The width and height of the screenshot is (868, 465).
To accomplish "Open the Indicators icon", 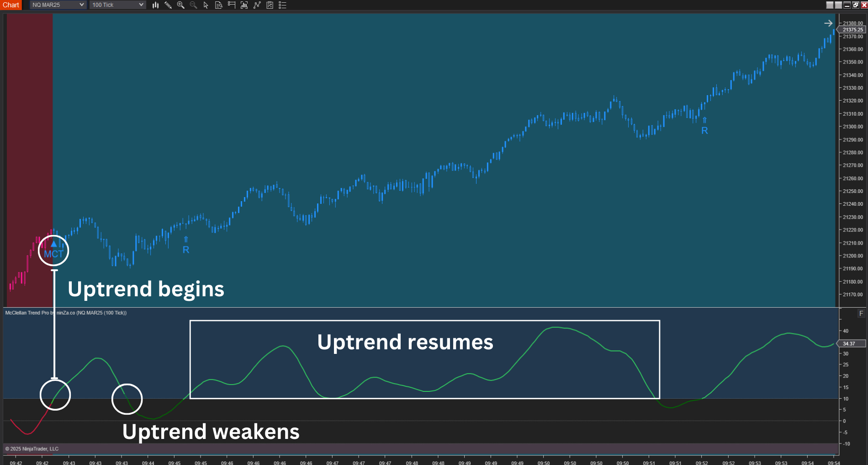I will coord(257,5).
